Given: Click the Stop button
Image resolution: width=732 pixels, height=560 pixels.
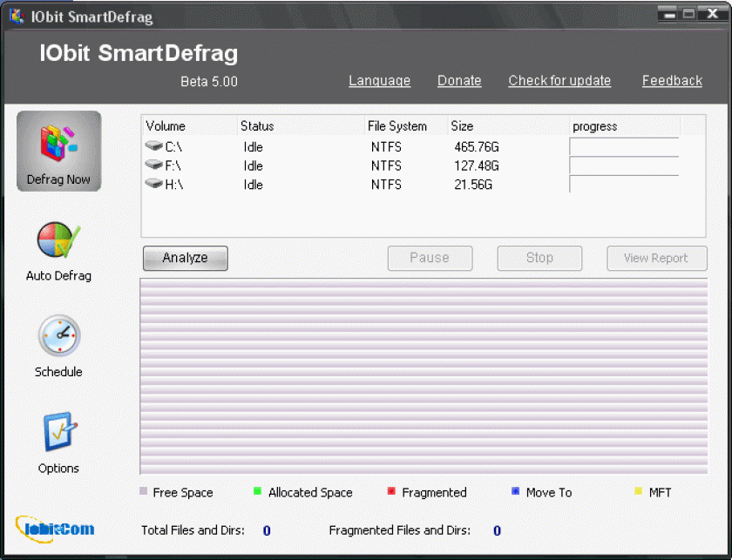Looking at the screenshot, I should [x=539, y=258].
